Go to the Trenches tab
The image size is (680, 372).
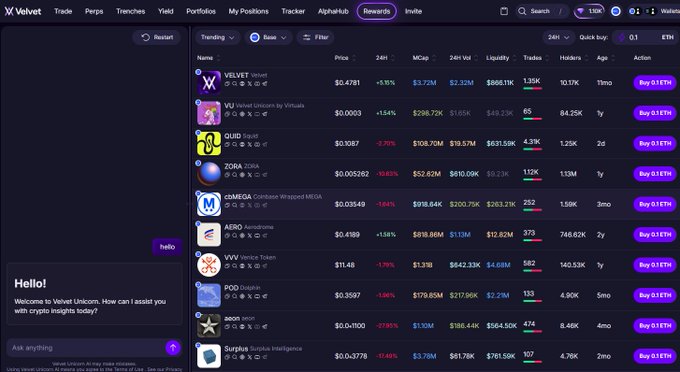[x=131, y=11]
